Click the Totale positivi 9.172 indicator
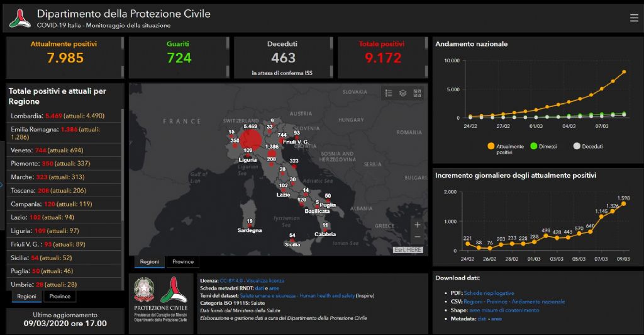This screenshot has height=335, width=644. coord(383,57)
